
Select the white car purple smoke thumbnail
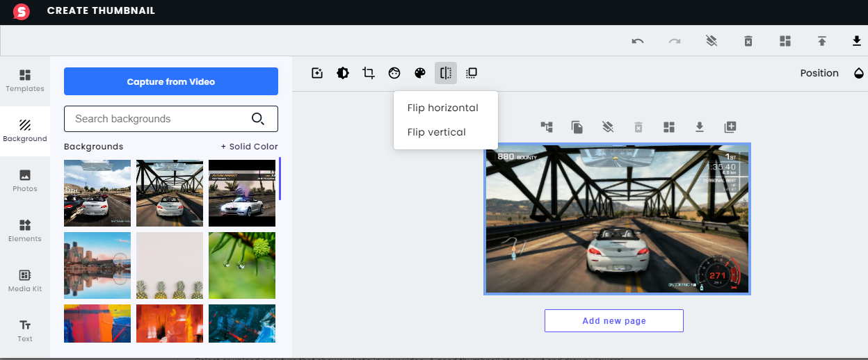pyautogui.click(x=242, y=193)
